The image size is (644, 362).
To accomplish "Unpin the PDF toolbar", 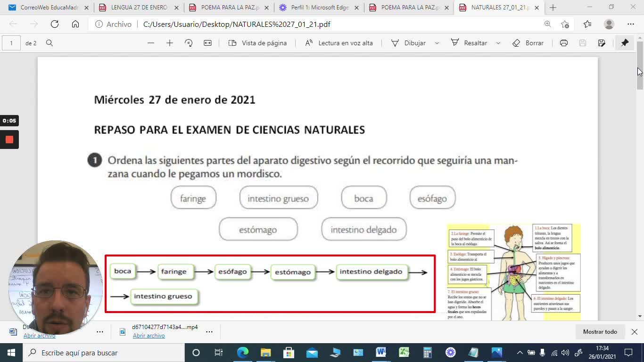I will tap(625, 43).
